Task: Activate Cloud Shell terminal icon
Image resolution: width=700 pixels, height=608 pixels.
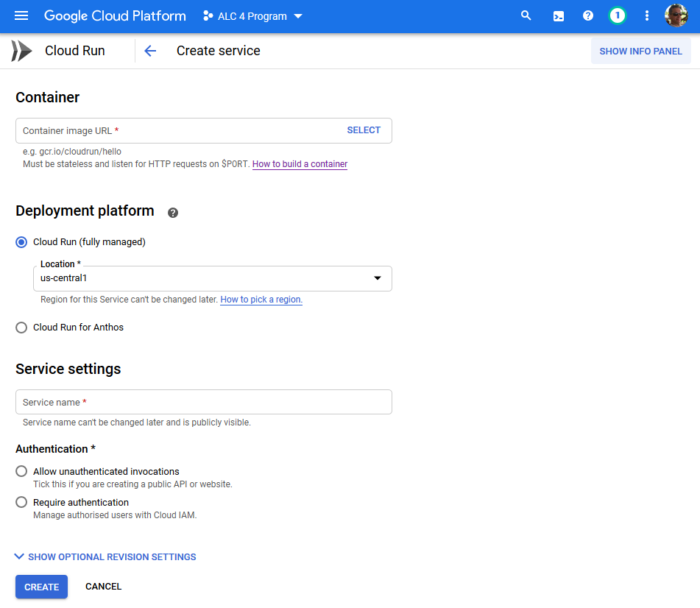Action: 558,16
